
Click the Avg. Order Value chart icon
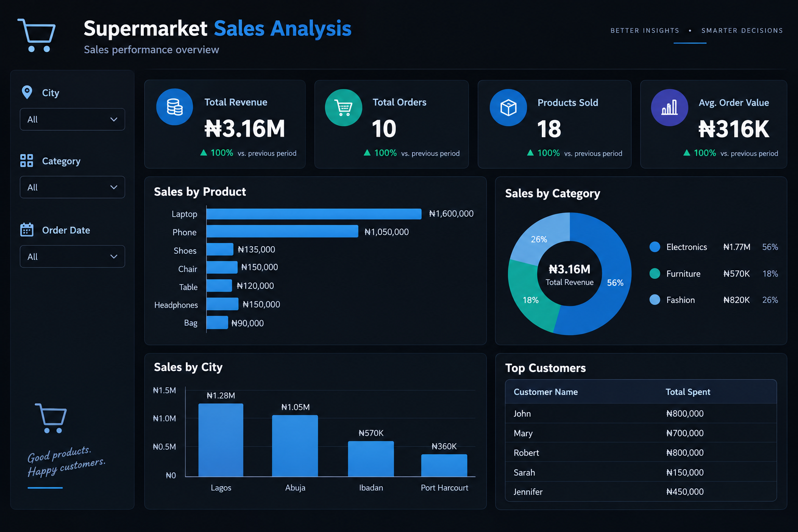(x=670, y=108)
